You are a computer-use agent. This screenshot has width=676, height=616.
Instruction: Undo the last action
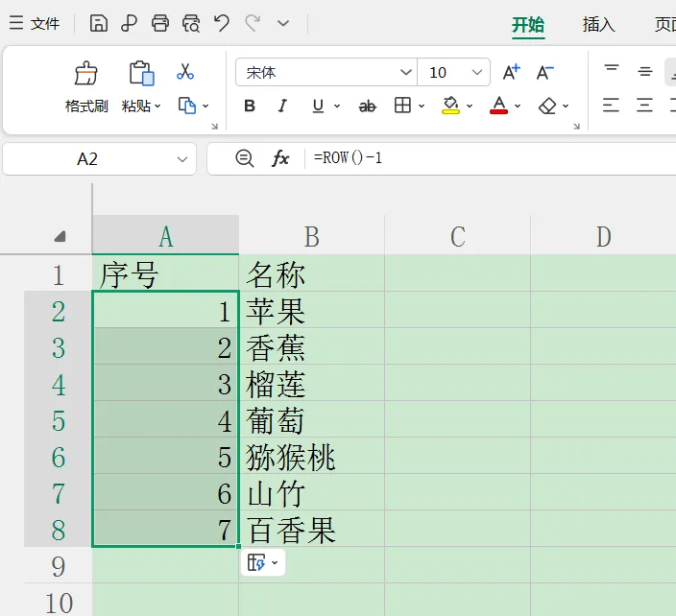pos(222,23)
